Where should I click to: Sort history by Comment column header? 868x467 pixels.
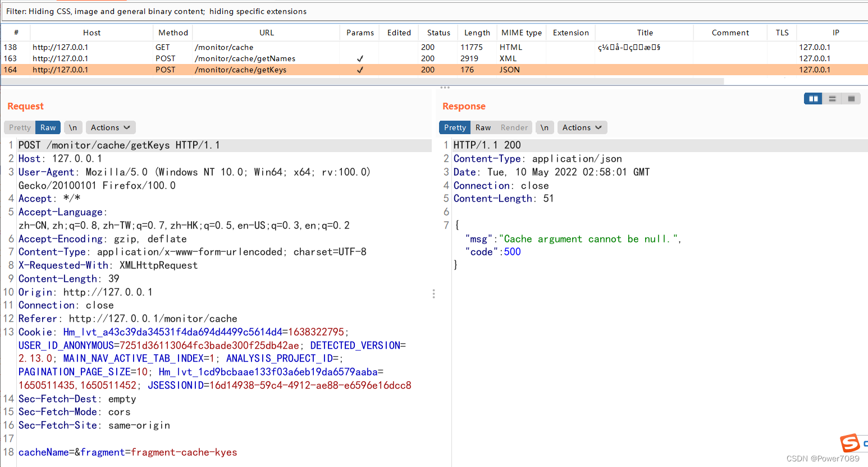pos(730,33)
